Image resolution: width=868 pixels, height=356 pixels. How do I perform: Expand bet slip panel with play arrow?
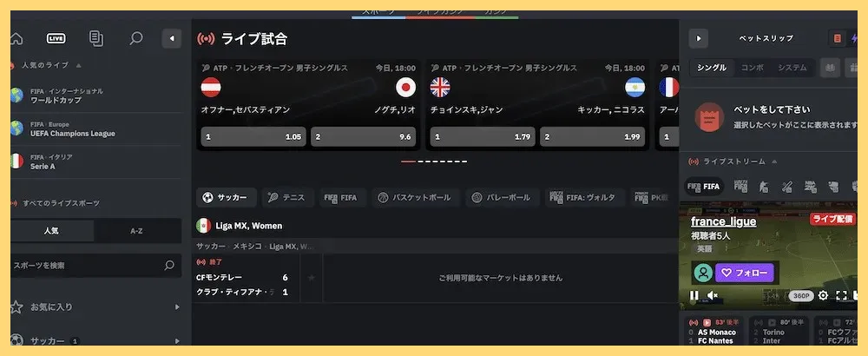point(699,38)
